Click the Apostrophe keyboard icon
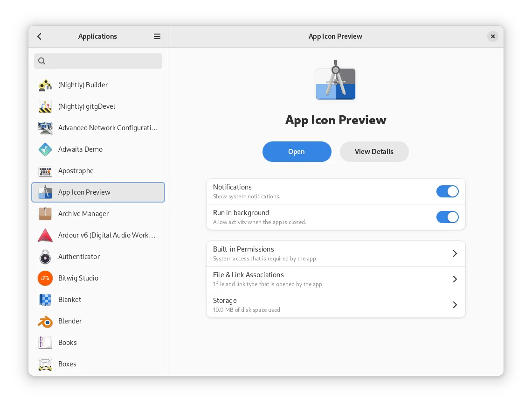The width and height of the screenshot is (532, 407). click(45, 171)
